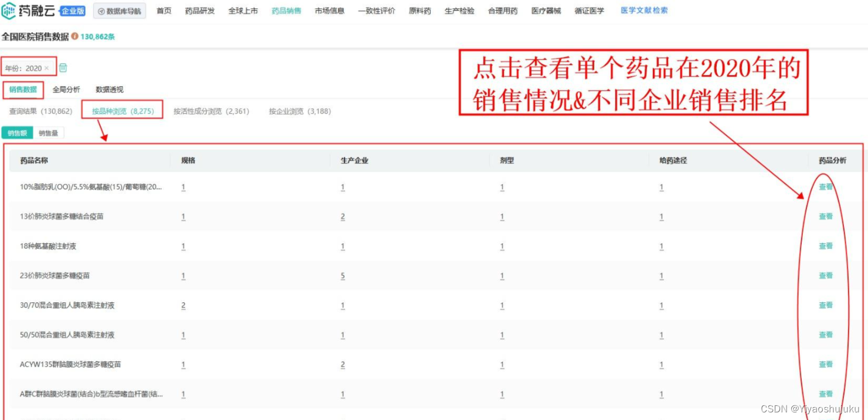Switch to the 数据透视 tab
Image resolution: width=868 pixels, height=420 pixels.
110,90
